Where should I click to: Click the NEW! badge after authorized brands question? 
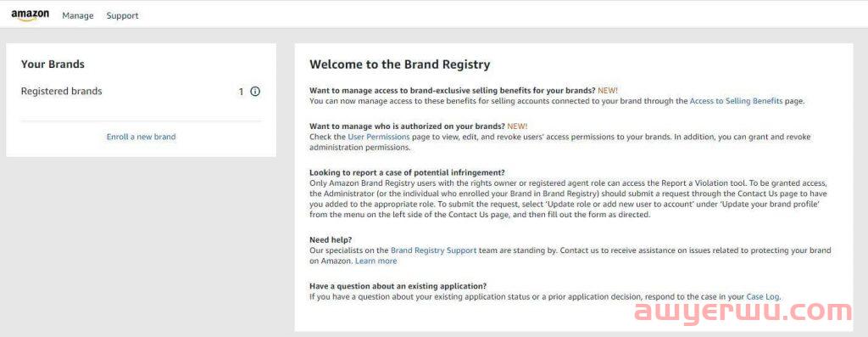click(x=518, y=126)
